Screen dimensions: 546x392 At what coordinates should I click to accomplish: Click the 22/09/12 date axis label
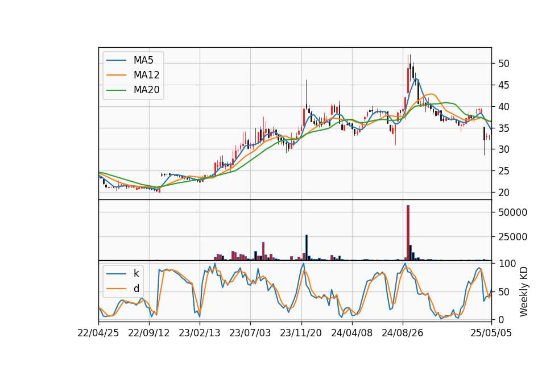(149, 333)
